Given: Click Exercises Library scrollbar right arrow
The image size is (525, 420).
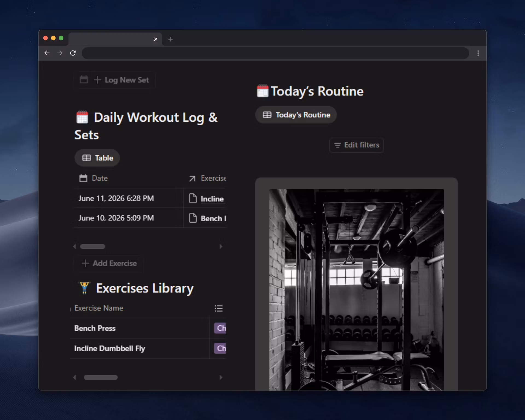Looking at the screenshot, I should click(221, 378).
